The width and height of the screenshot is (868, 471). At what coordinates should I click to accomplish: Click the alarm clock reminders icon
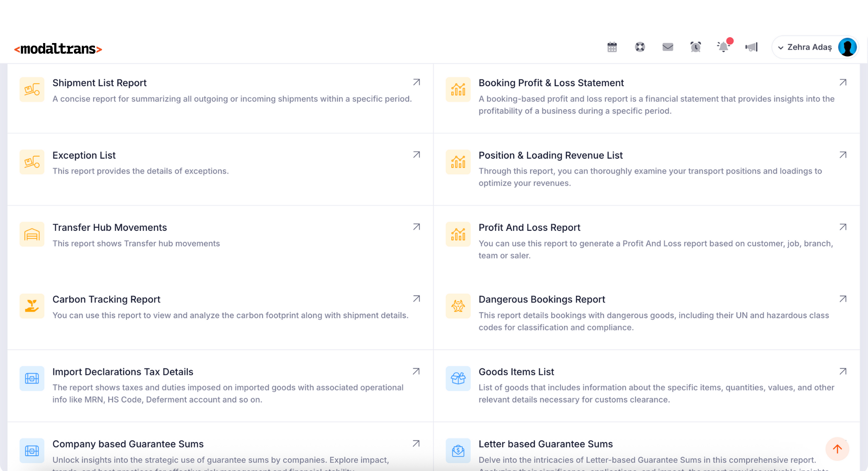click(x=695, y=47)
